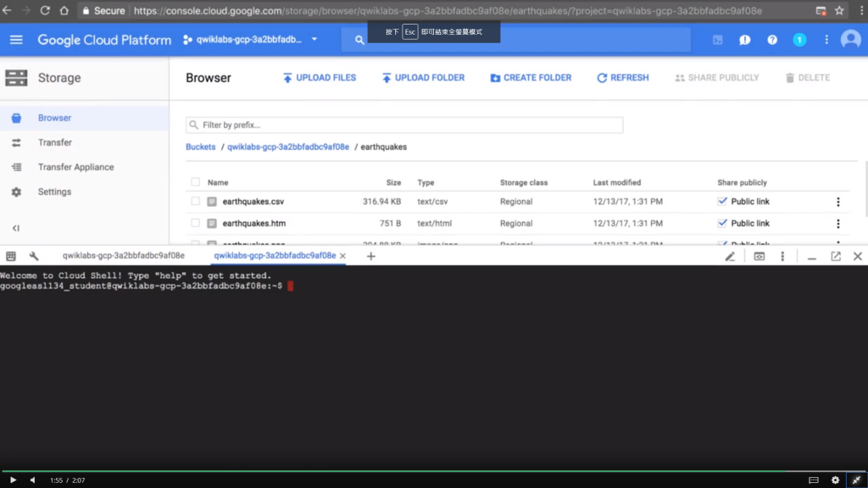Image resolution: width=868 pixels, height=488 pixels.
Task: Open video settings gear
Action: [835, 480]
